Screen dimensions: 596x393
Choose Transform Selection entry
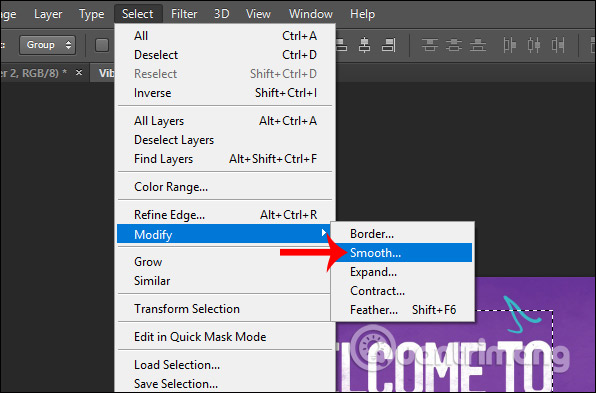point(224,309)
